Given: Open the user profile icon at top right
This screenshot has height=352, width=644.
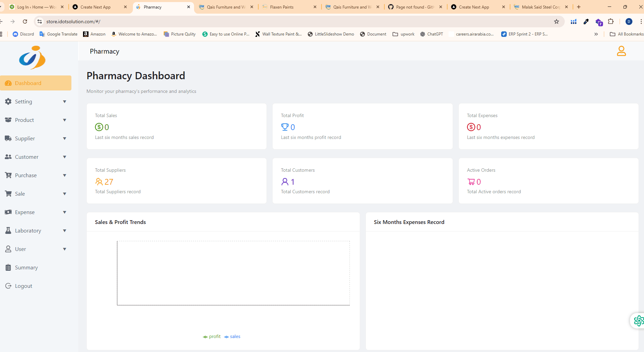Looking at the screenshot, I should point(621,51).
